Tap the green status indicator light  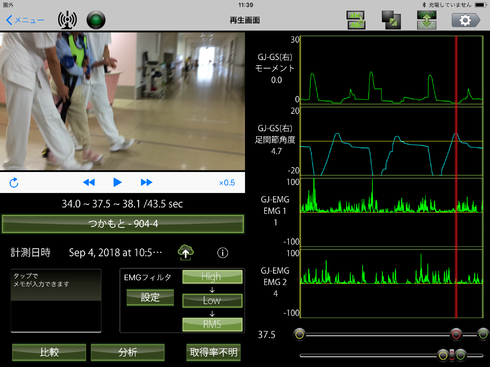(x=96, y=20)
